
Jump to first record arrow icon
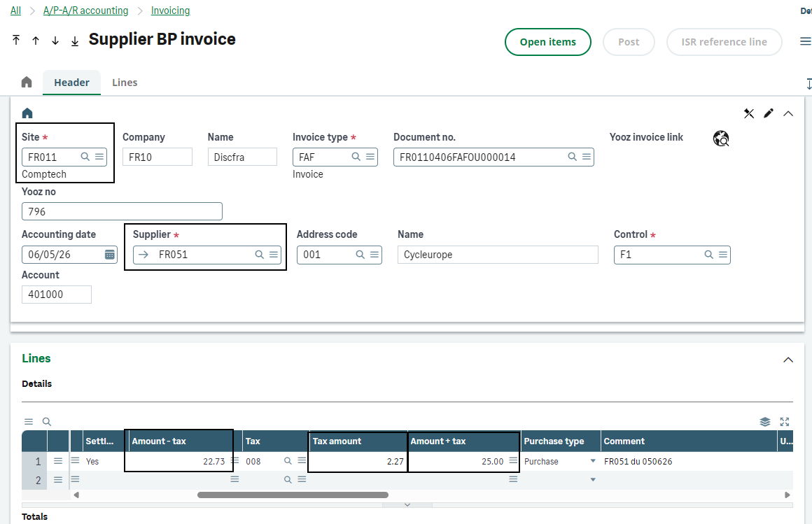tap(16, 40)
